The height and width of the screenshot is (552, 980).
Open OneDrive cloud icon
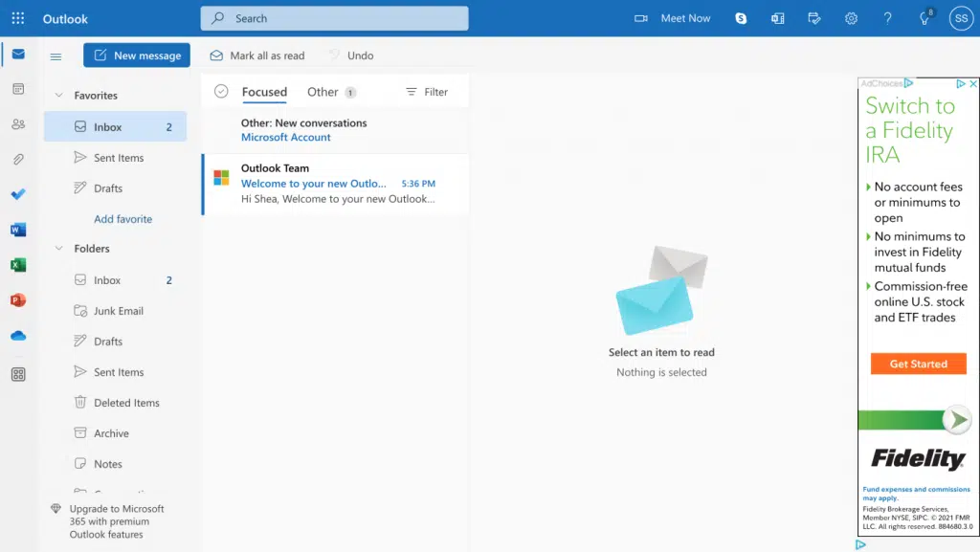pos(18,336)
